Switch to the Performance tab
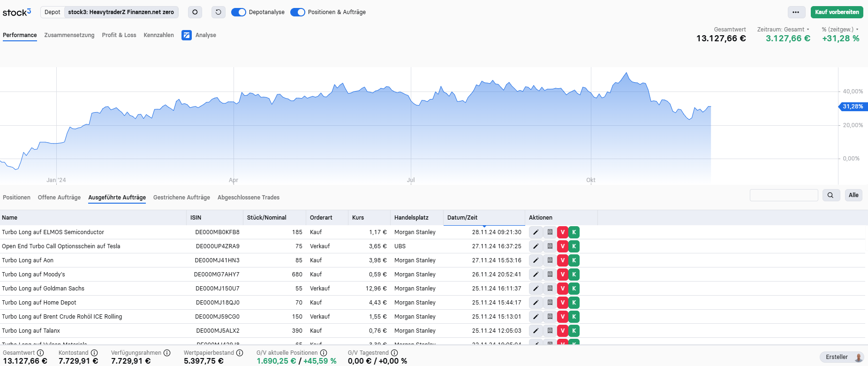 (x=20, y=35)
